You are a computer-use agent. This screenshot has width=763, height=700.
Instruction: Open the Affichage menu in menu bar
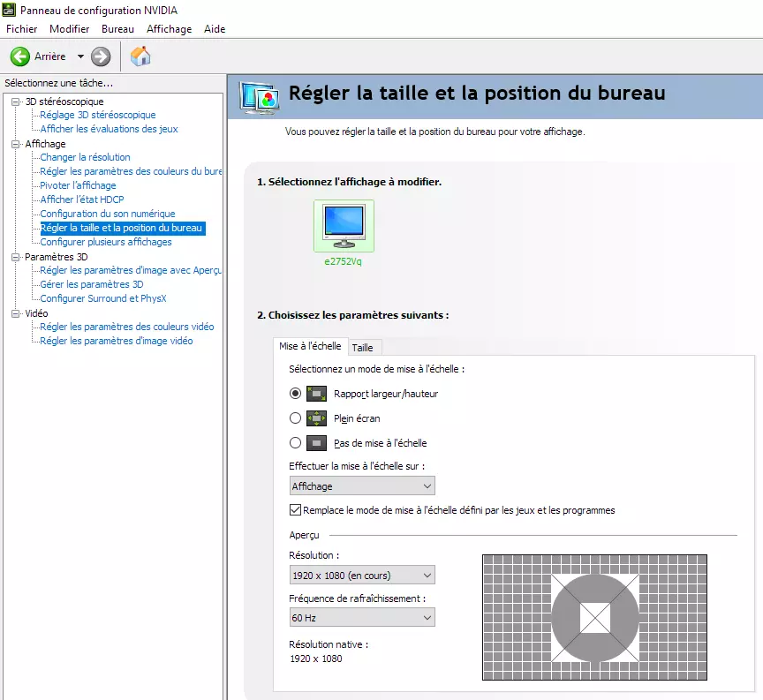coord(170,29)
